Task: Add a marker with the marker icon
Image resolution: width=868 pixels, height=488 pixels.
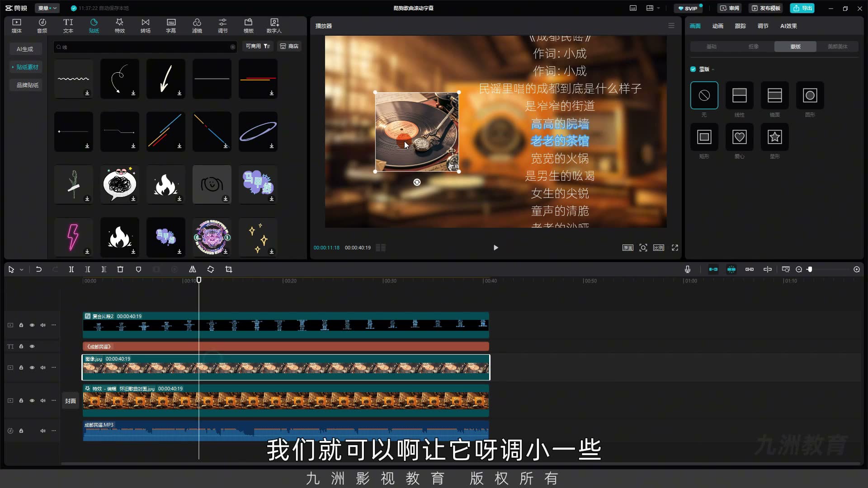Action: 138,269
